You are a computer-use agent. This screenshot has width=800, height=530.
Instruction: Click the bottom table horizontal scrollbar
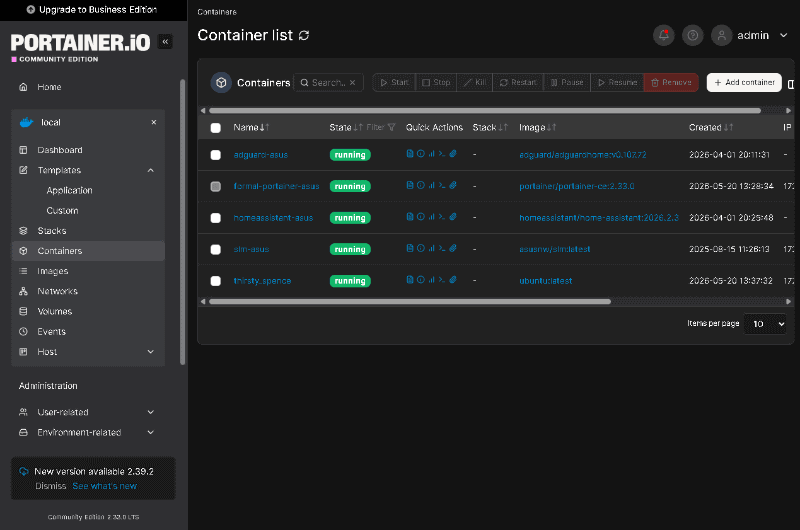point(410,301)
